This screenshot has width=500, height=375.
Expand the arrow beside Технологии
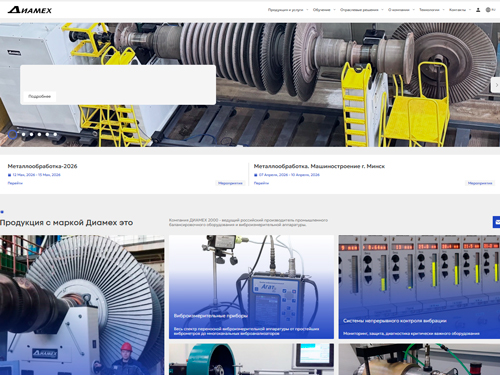[x=444, y=10]
